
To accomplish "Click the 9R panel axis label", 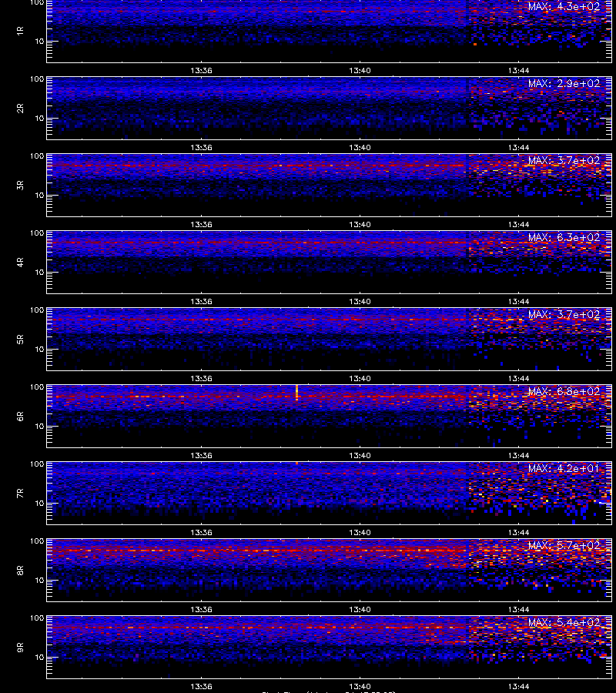I will click(x=20, y=647).
